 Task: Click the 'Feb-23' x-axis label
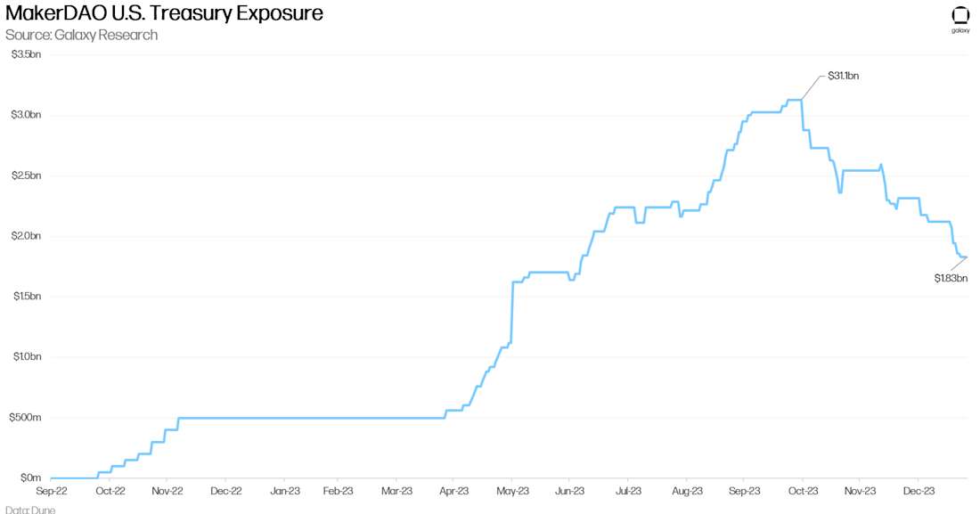point(339,492)
